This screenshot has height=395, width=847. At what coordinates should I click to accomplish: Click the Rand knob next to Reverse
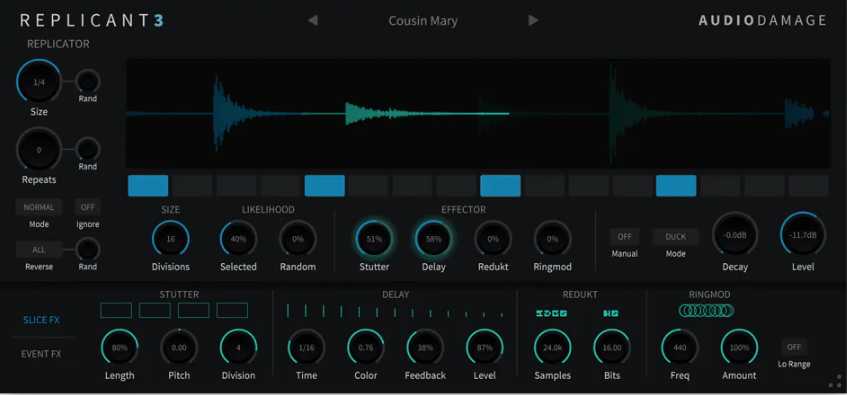pyautogui.click(x=88, y=249)
